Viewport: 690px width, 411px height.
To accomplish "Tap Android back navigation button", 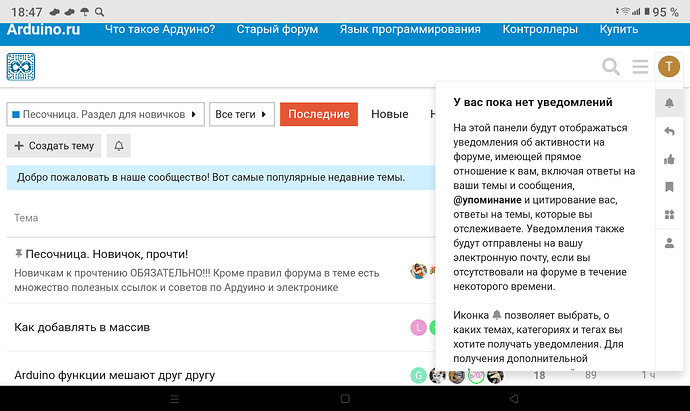I will pos(514,399).
